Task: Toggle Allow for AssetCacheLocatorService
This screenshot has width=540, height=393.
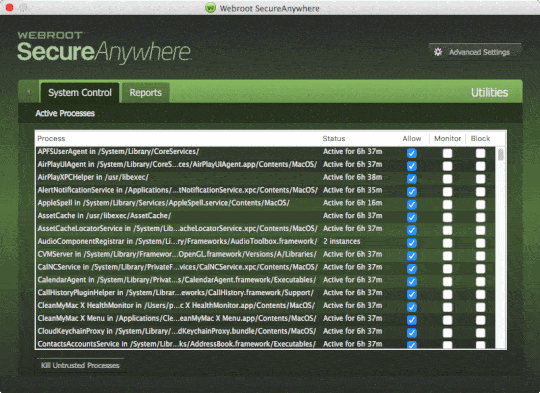Action: (412, 230)
